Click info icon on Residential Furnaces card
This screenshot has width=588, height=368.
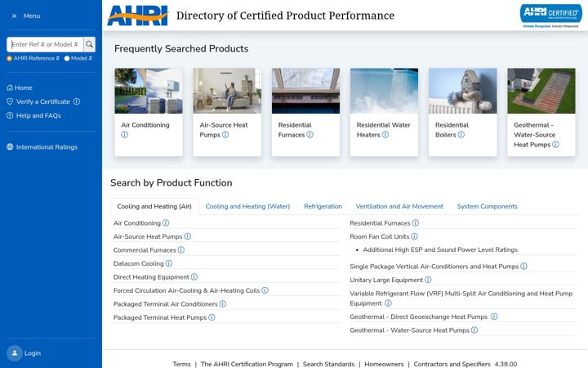[310, 134]
